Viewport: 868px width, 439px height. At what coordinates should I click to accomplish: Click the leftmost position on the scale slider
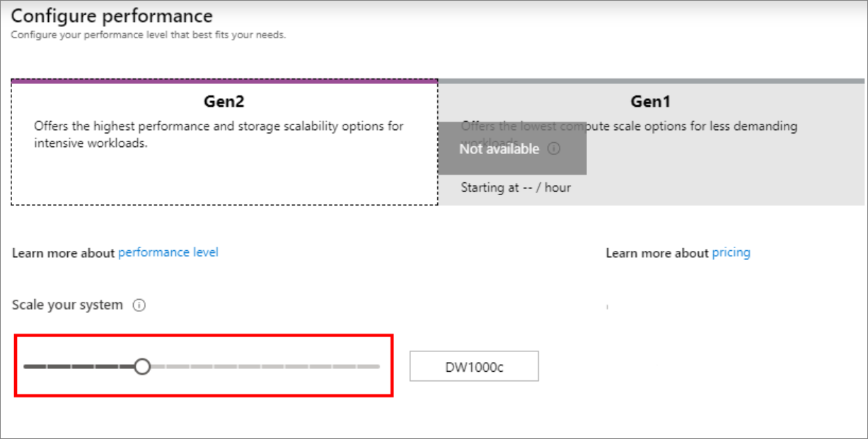pyautogui.click(x=28, y=366)
